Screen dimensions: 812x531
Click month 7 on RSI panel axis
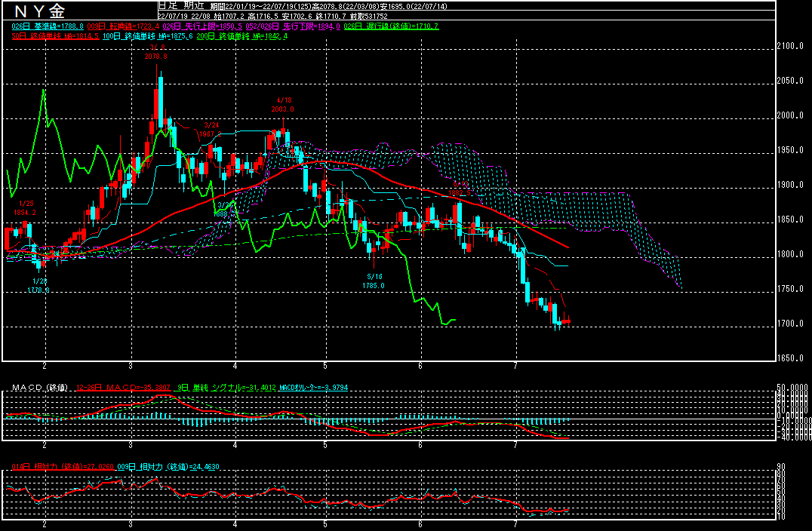515,524
